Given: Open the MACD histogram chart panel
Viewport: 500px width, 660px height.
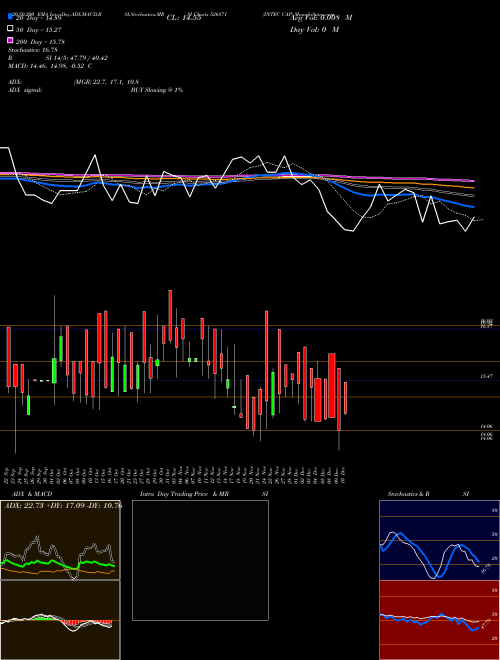Looking at the screenshot, I should click(x=60, y=620).
